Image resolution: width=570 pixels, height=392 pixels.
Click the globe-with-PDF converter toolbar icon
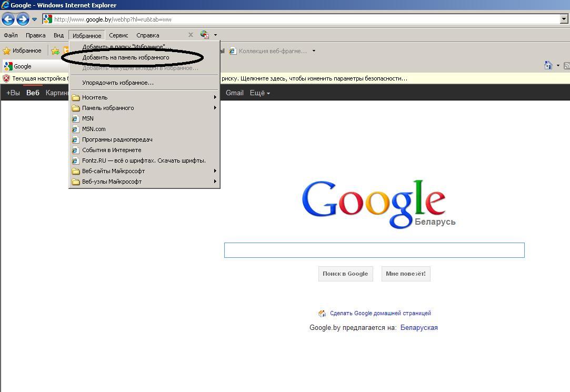(x=205, y=35)
